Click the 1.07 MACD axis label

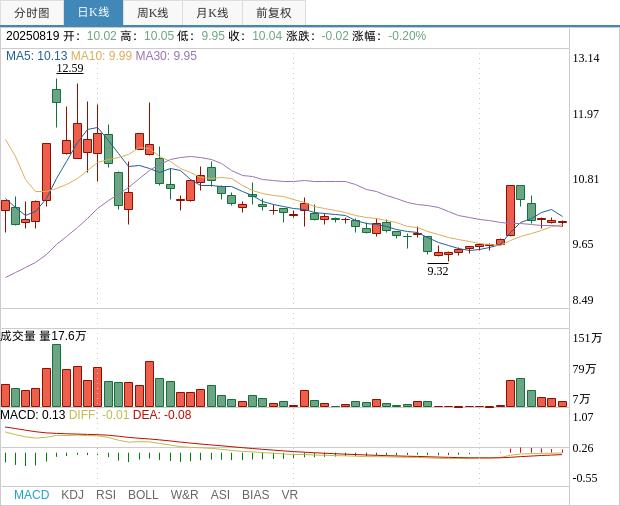pos(583,417)
